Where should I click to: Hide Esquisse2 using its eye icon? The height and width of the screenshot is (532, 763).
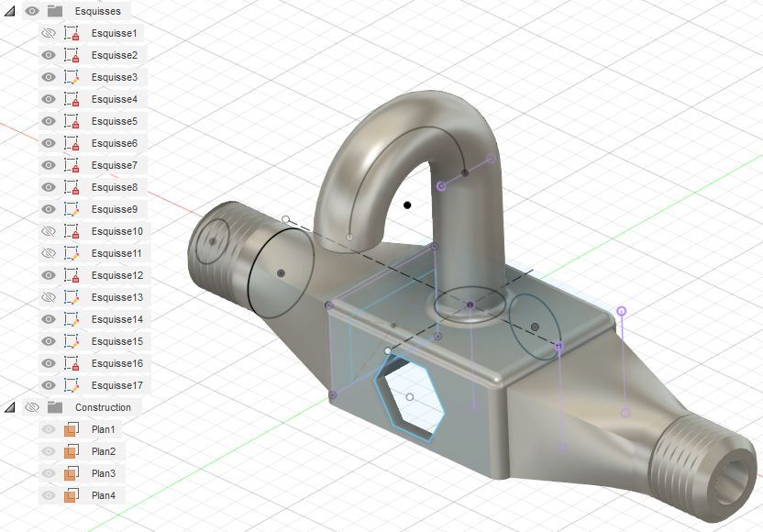[49, 55]
